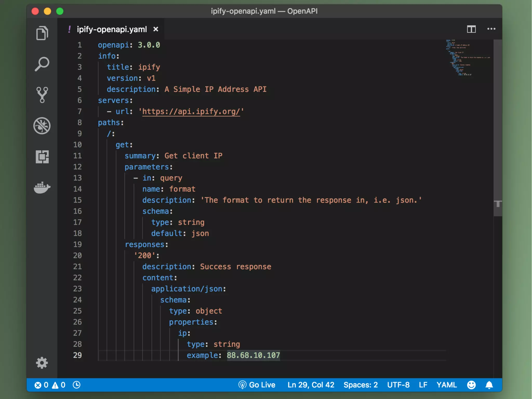Click the errors and warnings count
This screenshot has width=532, height=399.
pos(50,385)
